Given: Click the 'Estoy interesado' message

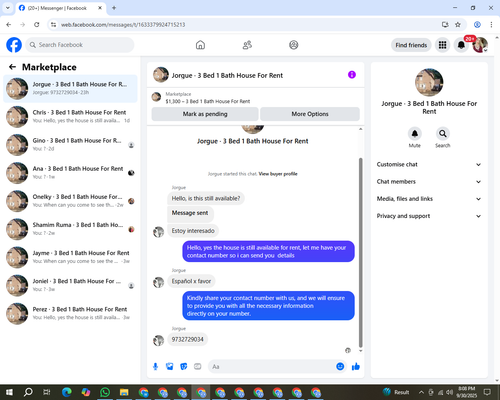Looking at the screenshot, I should [x=193, y=231].
